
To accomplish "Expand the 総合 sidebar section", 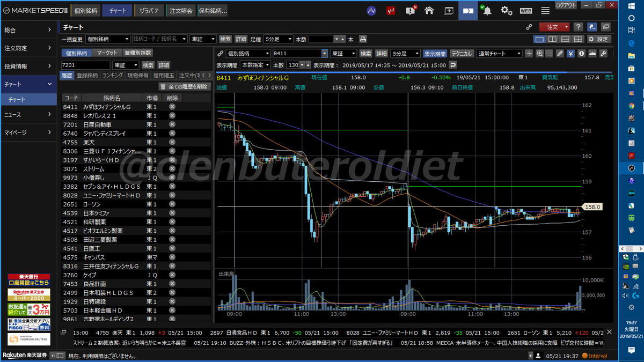I will click(28, 30).
